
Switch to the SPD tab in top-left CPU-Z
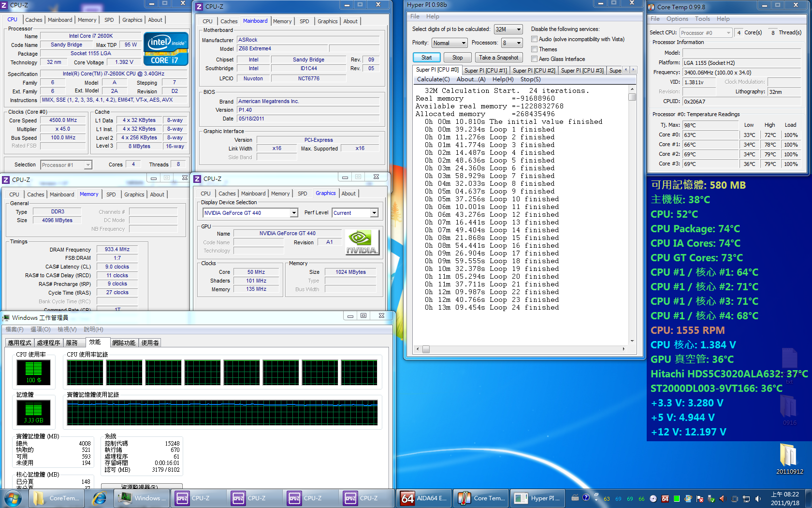click(x=109, y=20)
